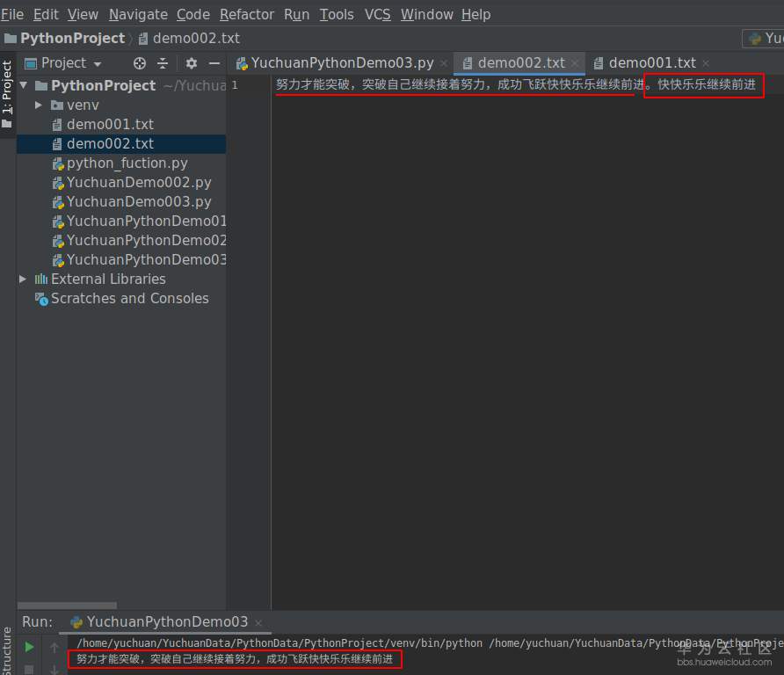784x675 pixels.
Task: Close the demo001.txt editor tab
Action: [706, 63]
